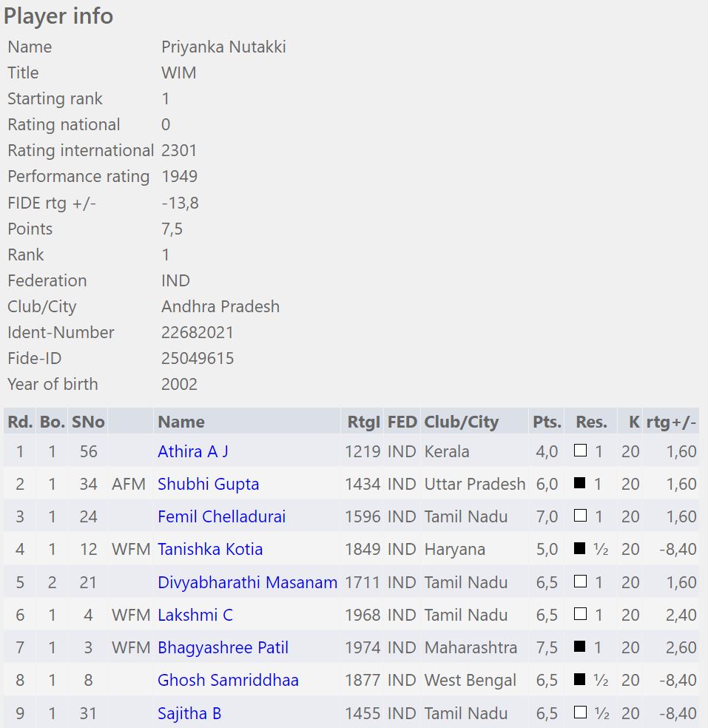The height and width of the screenshot is (728, 708).
Task: Click the white piece icon in Divyabharathi Masanam row
Action: 580,582
